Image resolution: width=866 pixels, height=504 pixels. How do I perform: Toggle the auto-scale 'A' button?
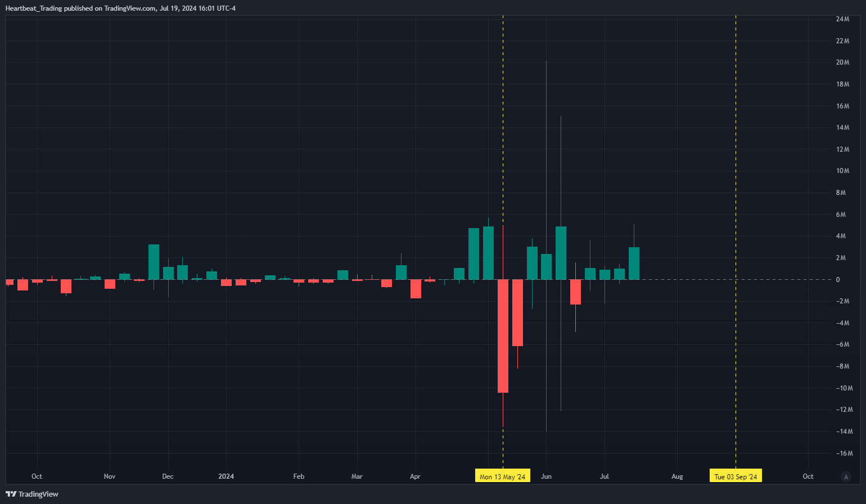click(846, 476)
